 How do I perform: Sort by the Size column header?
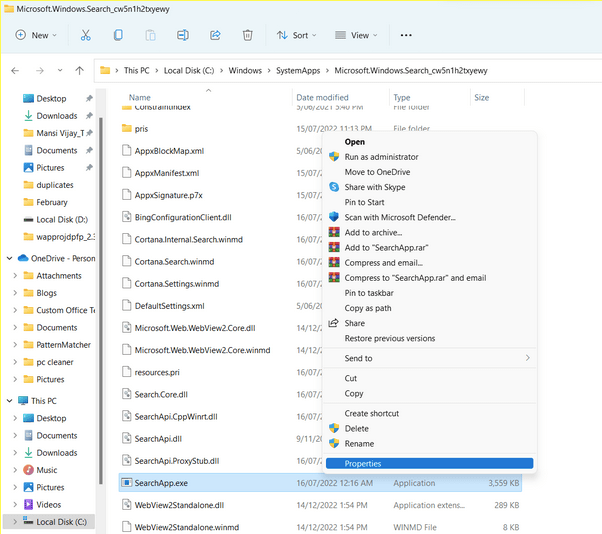(481, 98)
